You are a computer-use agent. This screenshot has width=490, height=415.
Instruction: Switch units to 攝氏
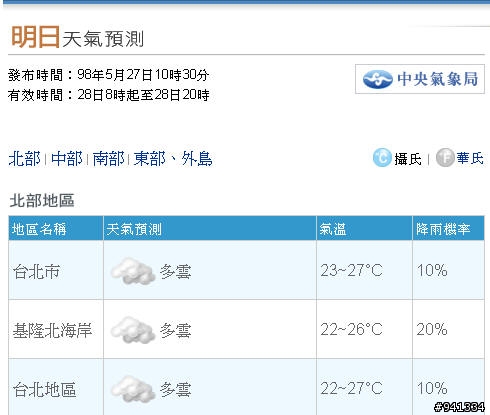coord(408,159)
